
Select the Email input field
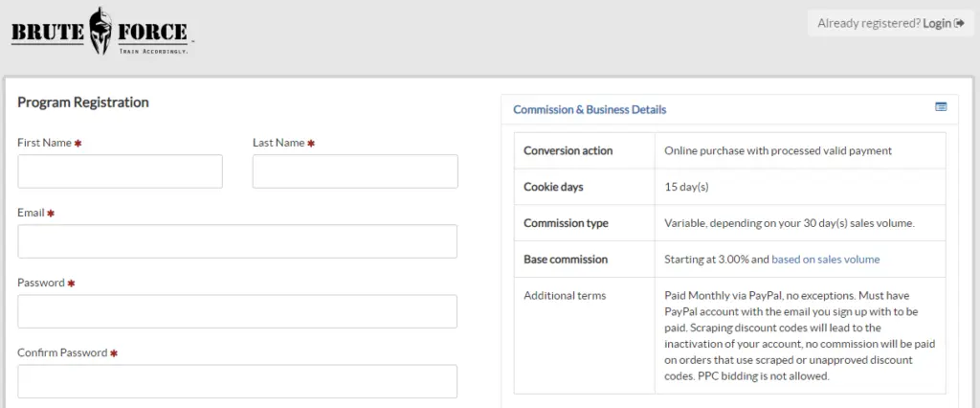click(237, 241)
